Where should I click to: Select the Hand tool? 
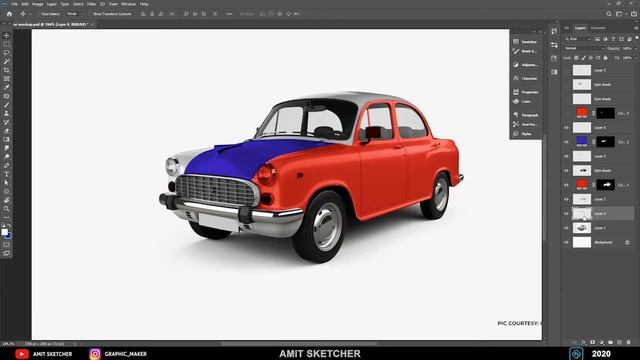click(x=7, y=200)
